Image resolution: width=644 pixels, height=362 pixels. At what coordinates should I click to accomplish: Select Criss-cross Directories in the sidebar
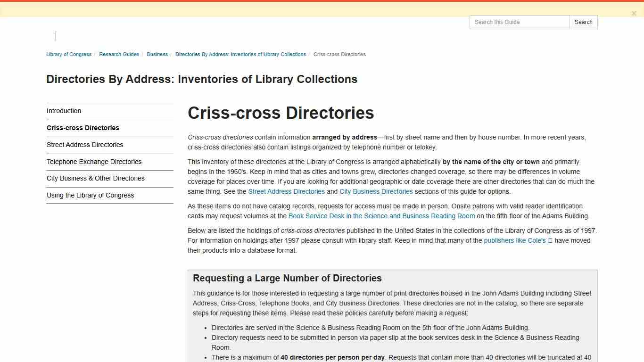tap(83, 128)
